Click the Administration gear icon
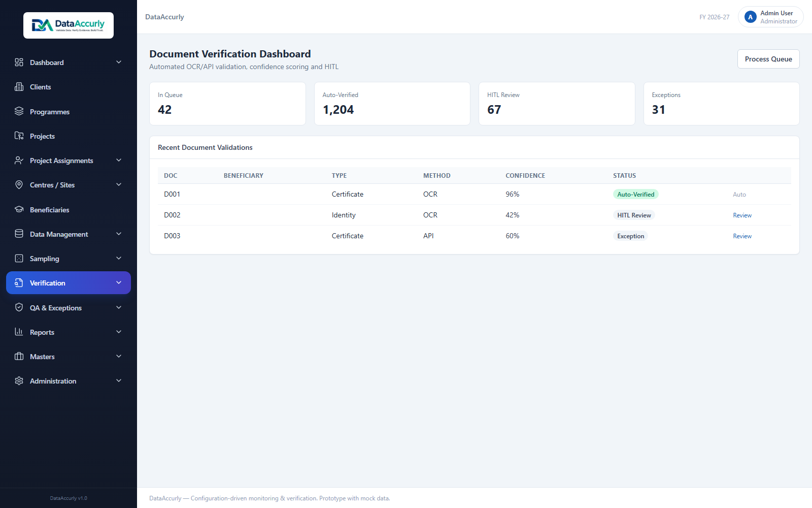 click(x=19, y=380)
